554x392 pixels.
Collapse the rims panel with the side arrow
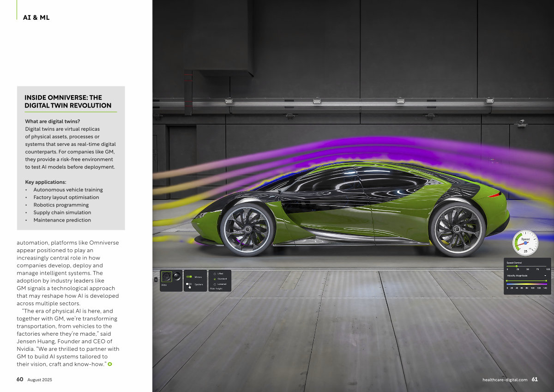156,279
